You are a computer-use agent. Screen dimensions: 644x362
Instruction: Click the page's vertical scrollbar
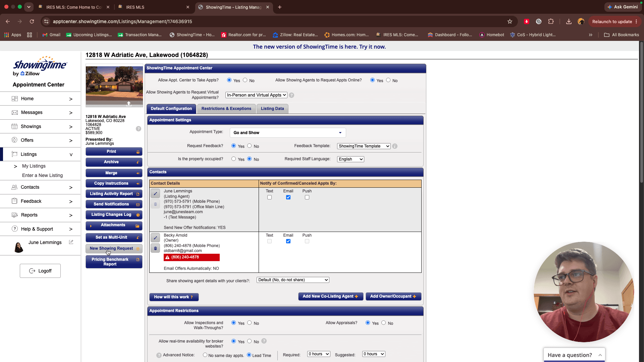click(641, 112)
